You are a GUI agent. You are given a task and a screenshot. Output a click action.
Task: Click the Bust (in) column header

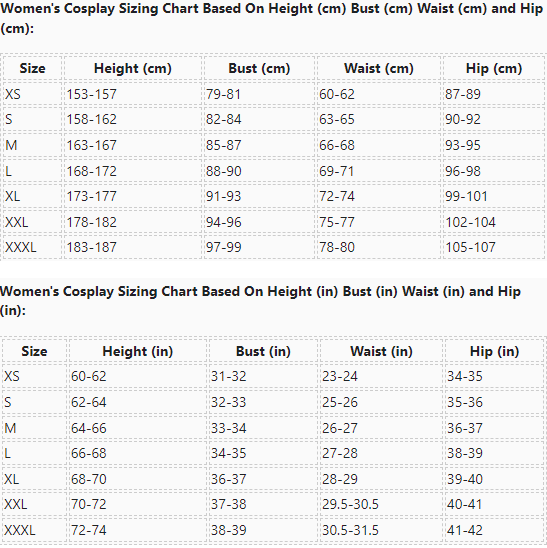263,351
